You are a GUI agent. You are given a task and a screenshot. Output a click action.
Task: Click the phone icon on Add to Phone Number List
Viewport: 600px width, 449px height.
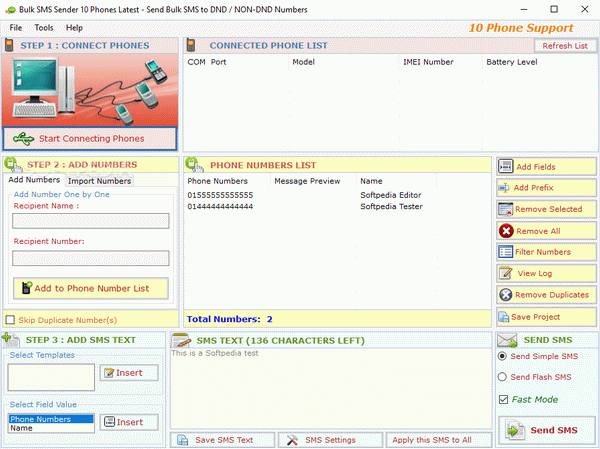[x=26, y=288]
